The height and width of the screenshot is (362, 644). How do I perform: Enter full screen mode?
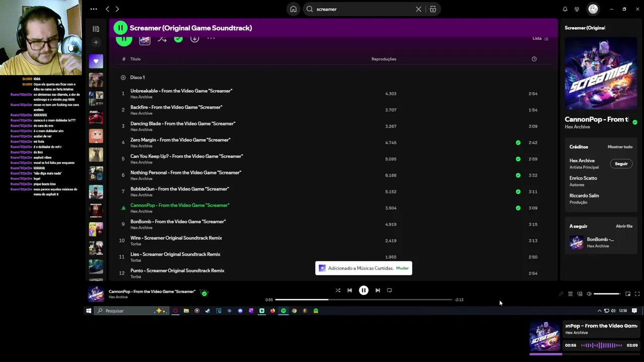[637, 294]
